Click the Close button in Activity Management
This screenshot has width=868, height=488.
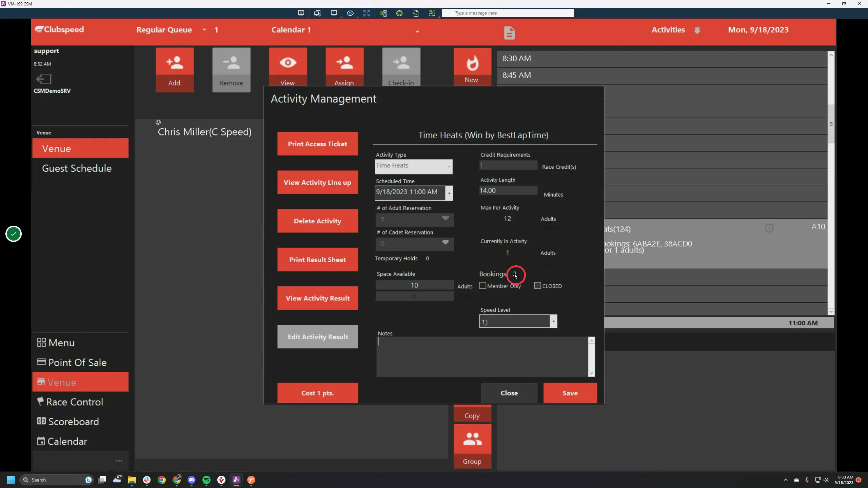click(x=509, y=393)
